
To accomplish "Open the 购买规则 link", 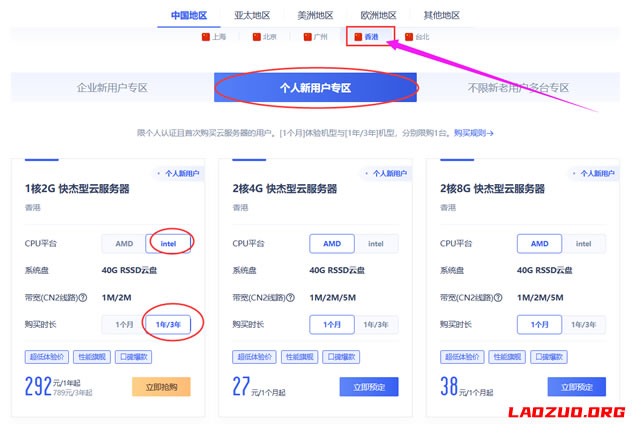I will click(x=474, y=133).
